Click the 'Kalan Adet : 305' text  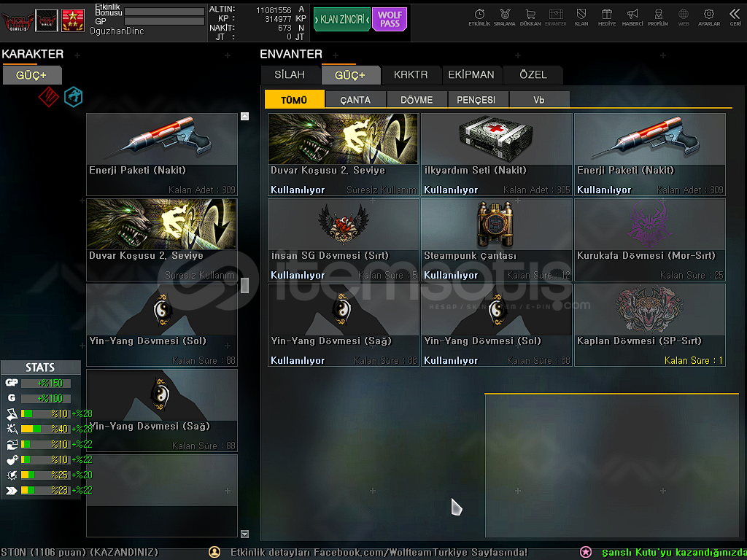pyautogui.click(x=536, y=190)
